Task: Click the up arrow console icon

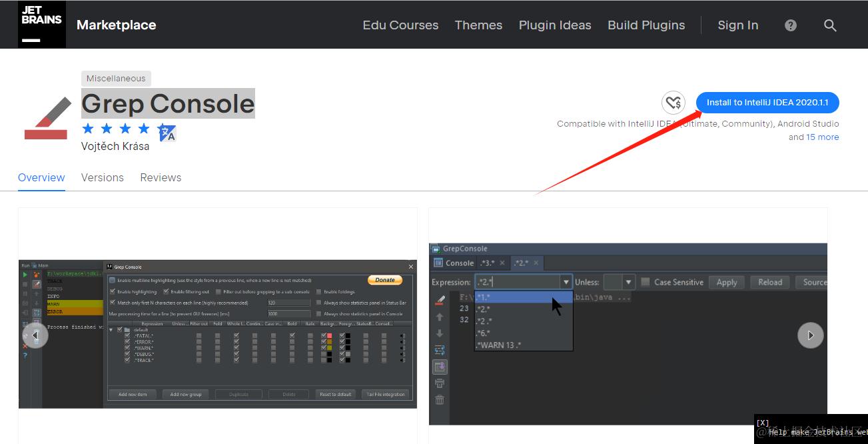Action: (440, 317)
